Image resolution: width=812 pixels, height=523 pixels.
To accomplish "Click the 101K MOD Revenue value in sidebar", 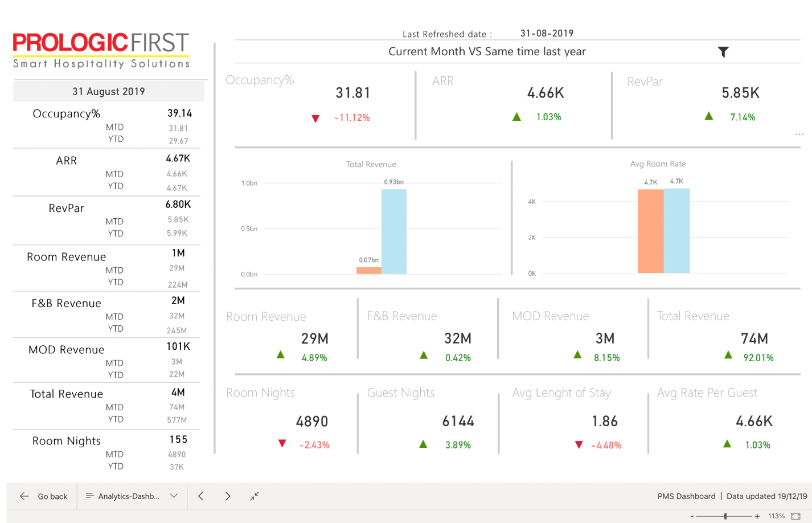I will click(x=178, y=346).
